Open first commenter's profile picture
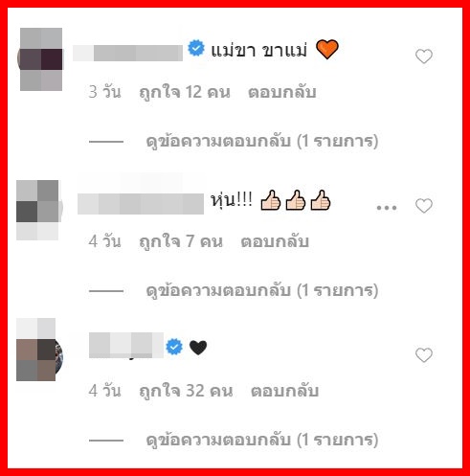This screenshot has width=470, height=476. 40,59
